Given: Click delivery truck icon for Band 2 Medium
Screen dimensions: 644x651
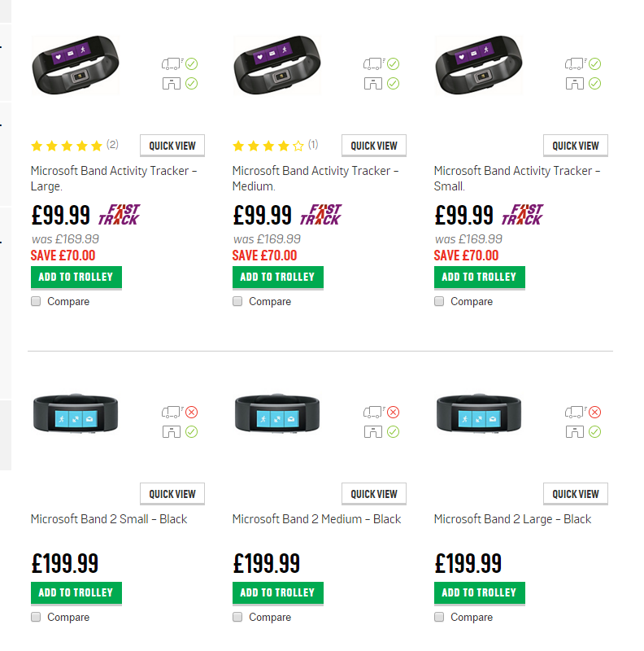Looking at the screenshot, I should [374, 412].
